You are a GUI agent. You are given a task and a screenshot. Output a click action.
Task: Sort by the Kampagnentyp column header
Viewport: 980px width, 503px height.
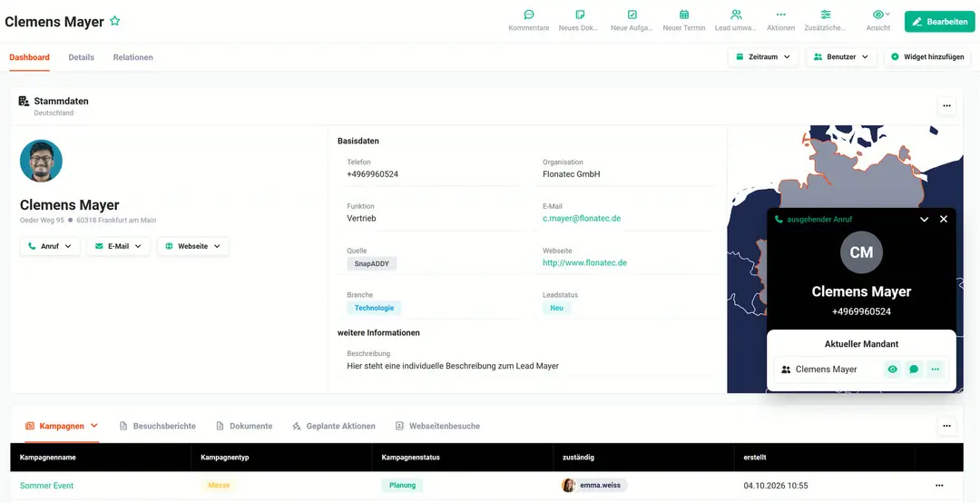(225, 458)
